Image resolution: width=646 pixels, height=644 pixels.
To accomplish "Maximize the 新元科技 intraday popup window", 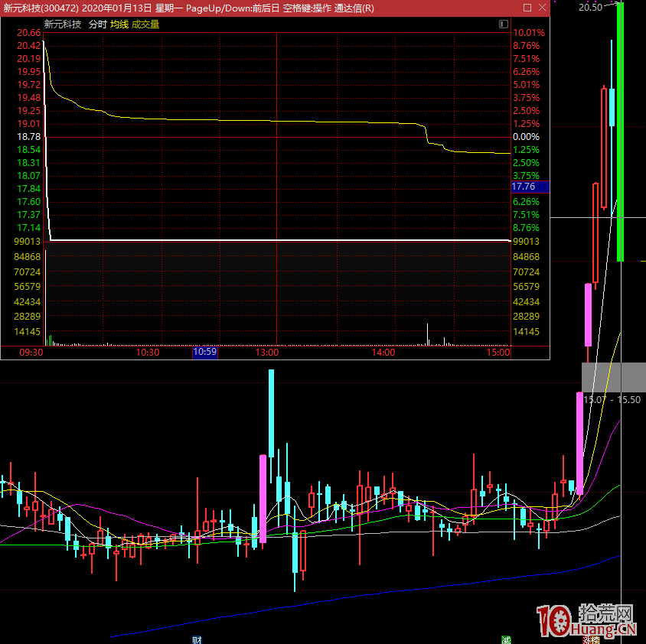I will click(527, 8).
